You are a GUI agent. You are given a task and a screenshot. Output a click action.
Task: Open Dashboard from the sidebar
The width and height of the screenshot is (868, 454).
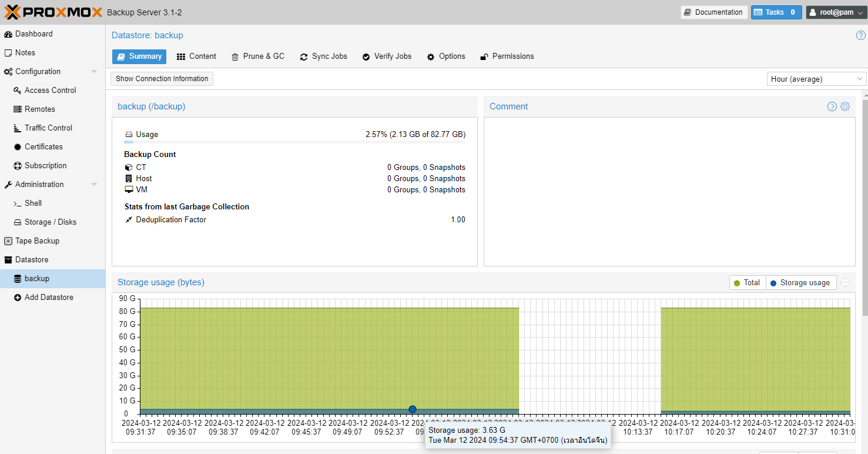click(33, 34)
